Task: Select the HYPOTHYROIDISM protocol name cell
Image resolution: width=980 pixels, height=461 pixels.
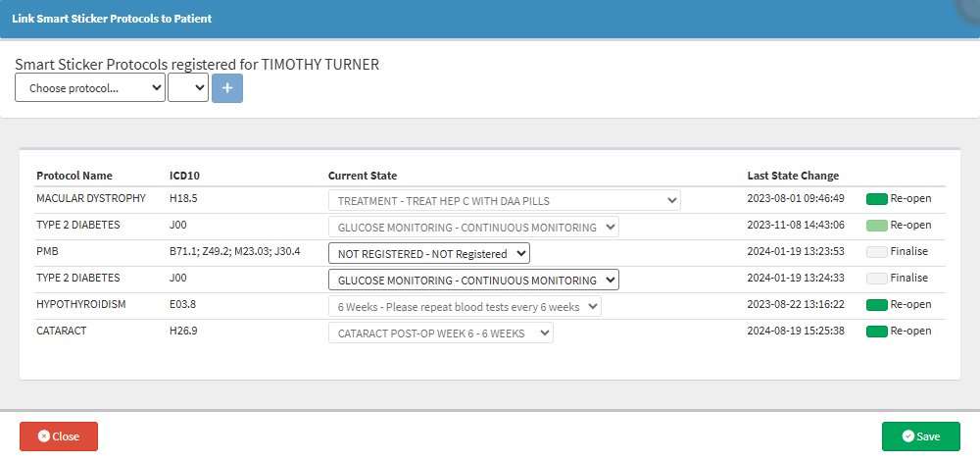Action: pyautogui.click(x=79, y=304)
